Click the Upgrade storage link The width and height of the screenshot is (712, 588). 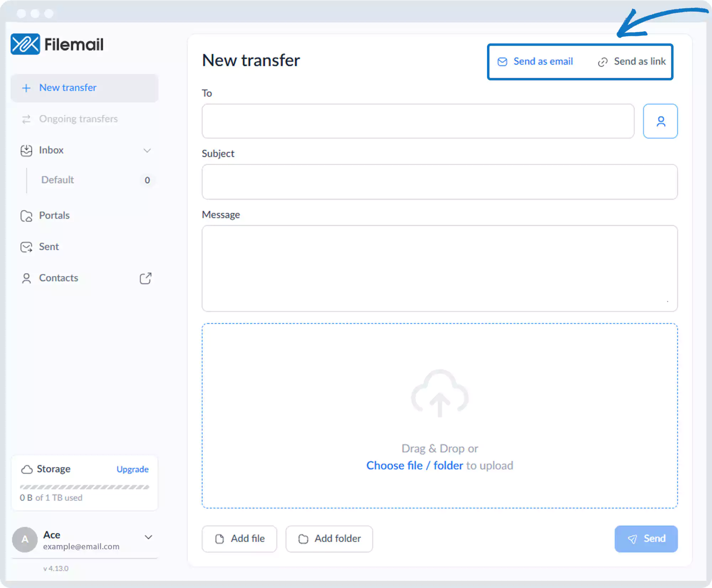point(132,469)
